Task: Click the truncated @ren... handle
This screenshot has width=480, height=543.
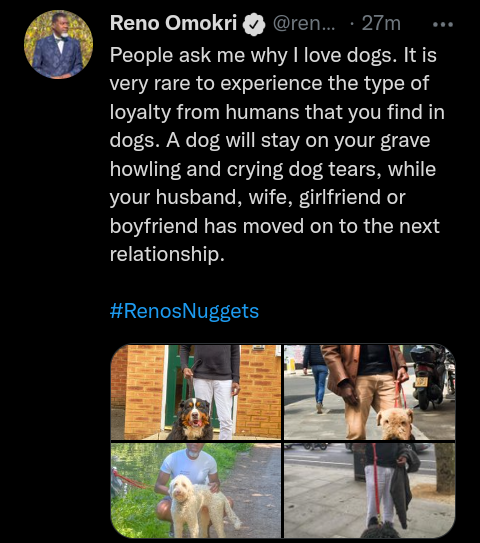Action: click(x=304, y=24)
